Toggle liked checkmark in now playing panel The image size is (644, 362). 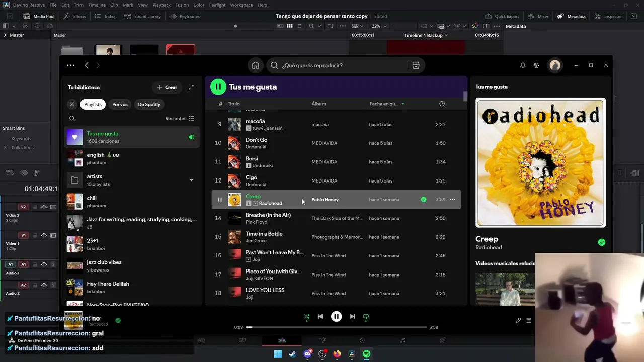pos(601,242)
